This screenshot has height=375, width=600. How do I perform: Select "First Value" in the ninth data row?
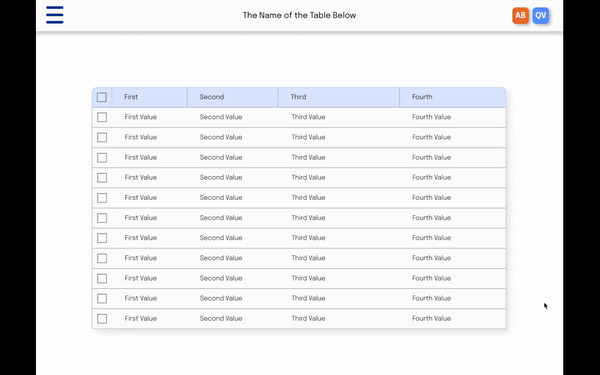[x=140, y=278]
